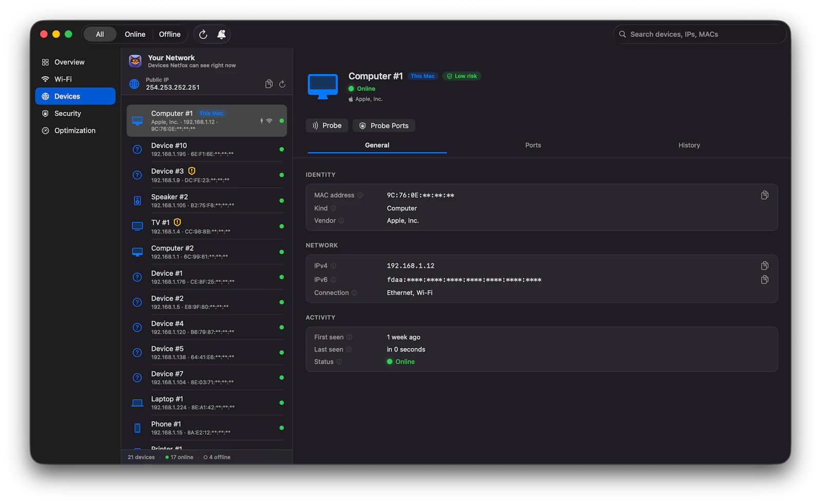Click the Ethernet, Wi-Fi connection value
The image size is (821, 504).
(x=409, y=293)
